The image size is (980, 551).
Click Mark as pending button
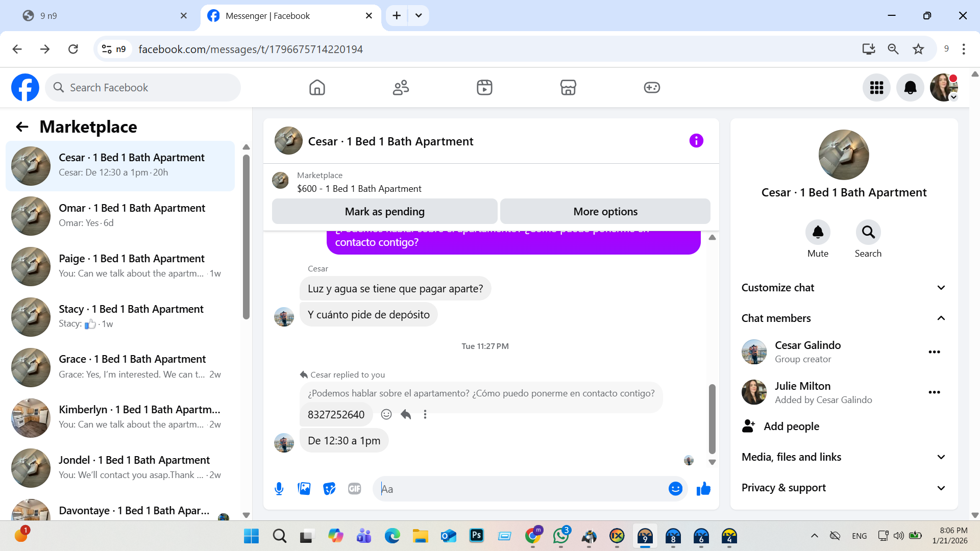384,211
